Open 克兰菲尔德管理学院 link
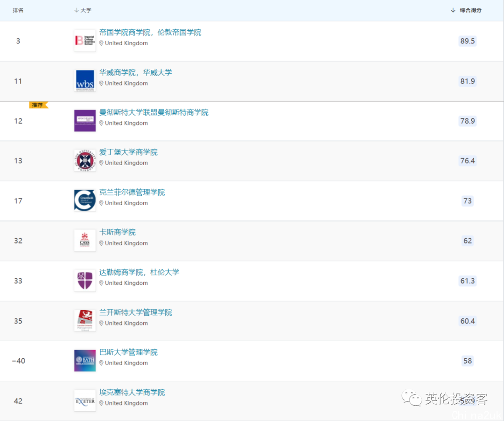504x421 pixels. 132,193
